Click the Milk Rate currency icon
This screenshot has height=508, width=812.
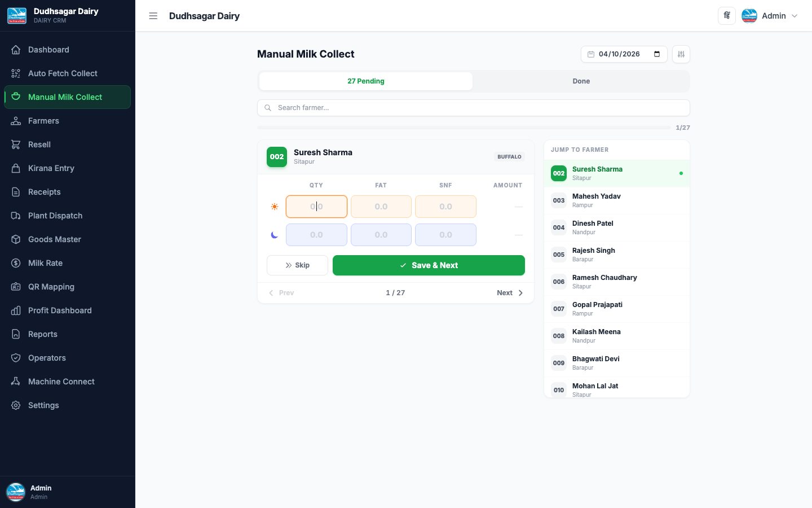click(16, 263)
